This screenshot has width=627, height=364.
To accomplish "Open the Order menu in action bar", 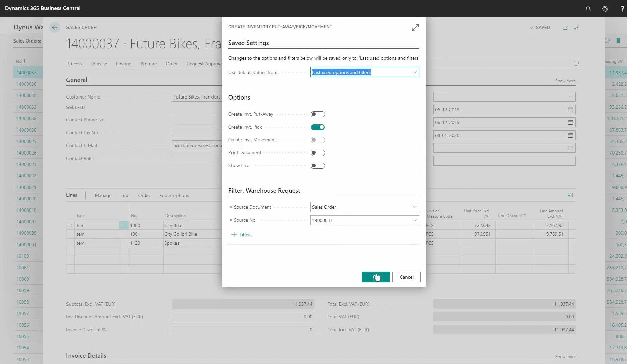I will point(172,64).
